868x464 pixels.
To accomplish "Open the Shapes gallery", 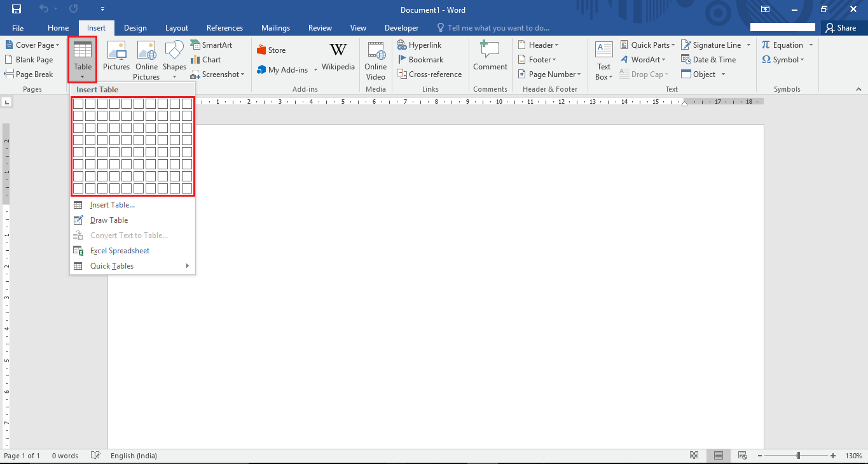I will pyautogui.click(x=174, y=60).
